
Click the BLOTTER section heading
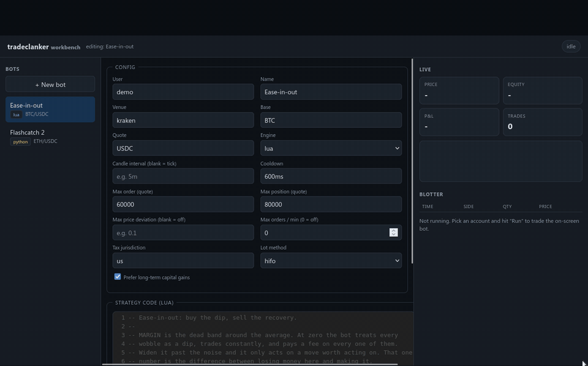pos(431,194)
